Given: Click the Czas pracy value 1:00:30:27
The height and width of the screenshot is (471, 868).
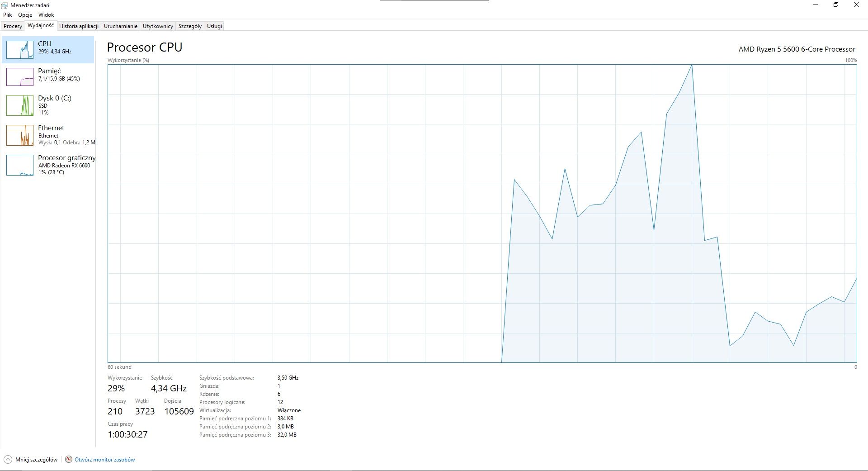Looking at the screenshot, I should [x=127, y=434].
